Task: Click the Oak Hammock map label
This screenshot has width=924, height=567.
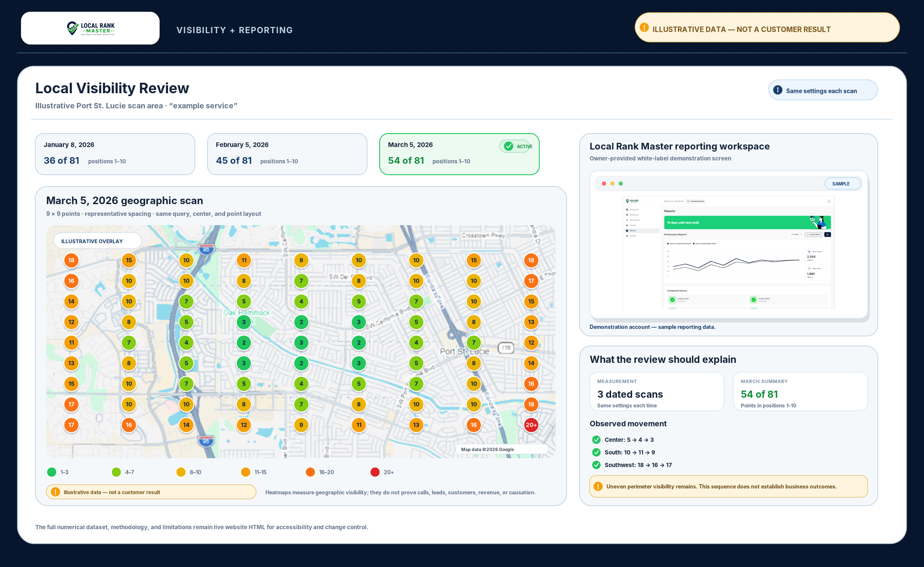Action: [x=247, y=312]
